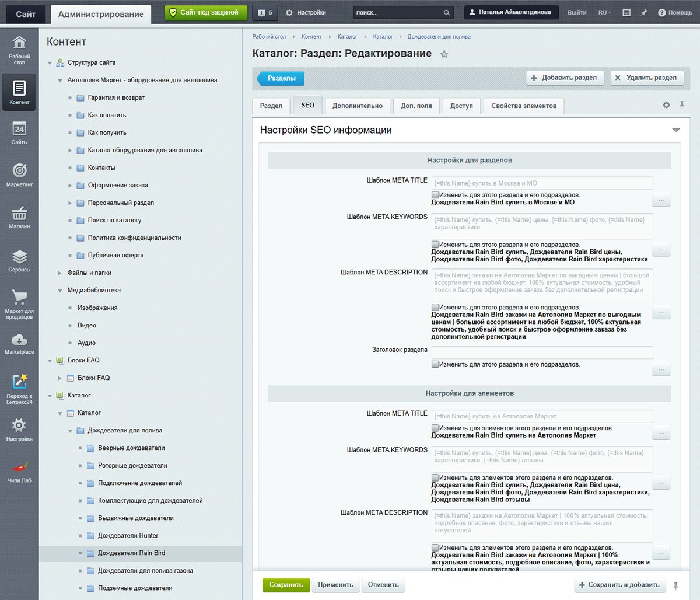Click the Сохранить button

coord(286,585)
